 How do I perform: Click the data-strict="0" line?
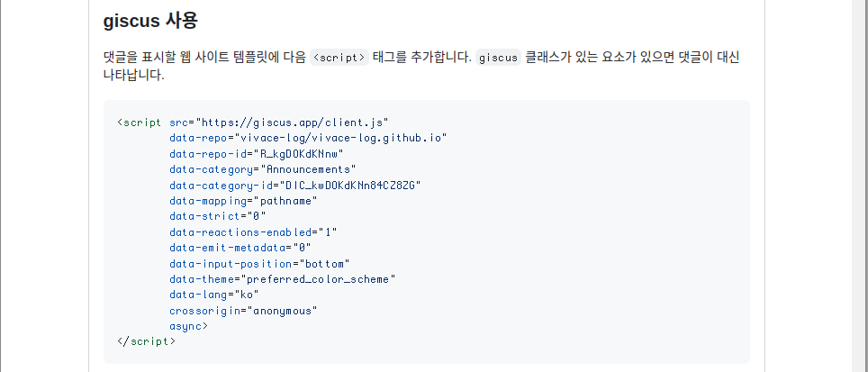click(x=218, y=216)
